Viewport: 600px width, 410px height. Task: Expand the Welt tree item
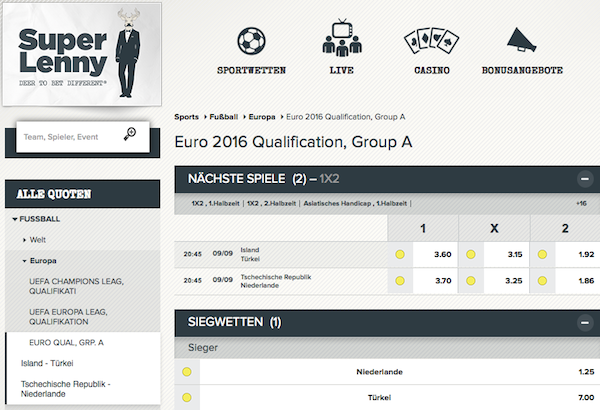click(x=34, y=240)
